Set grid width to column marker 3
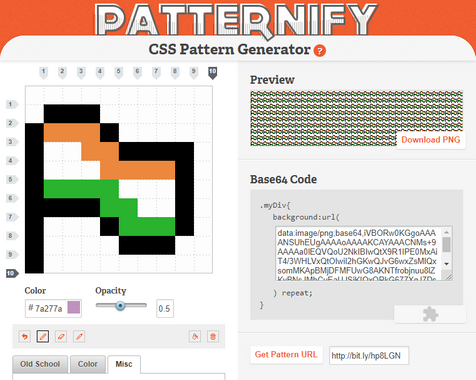The height and width of the screenshot is (380, 476). click(81, 72)
